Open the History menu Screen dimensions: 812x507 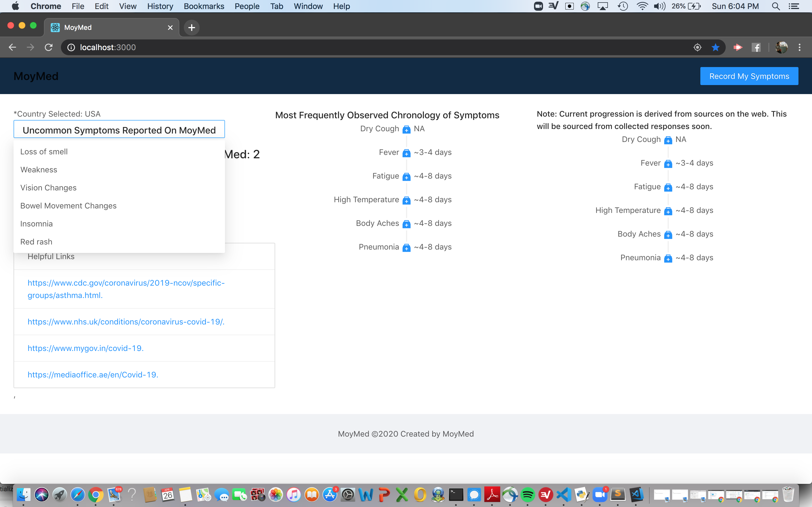[x=160, y=6]
